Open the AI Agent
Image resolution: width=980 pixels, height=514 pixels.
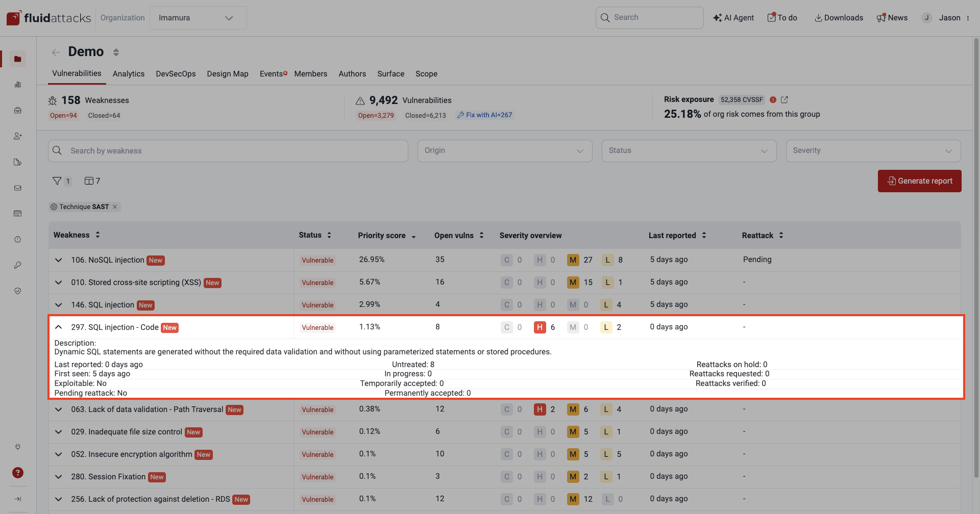pyautogui.click(x=733, y=18)
